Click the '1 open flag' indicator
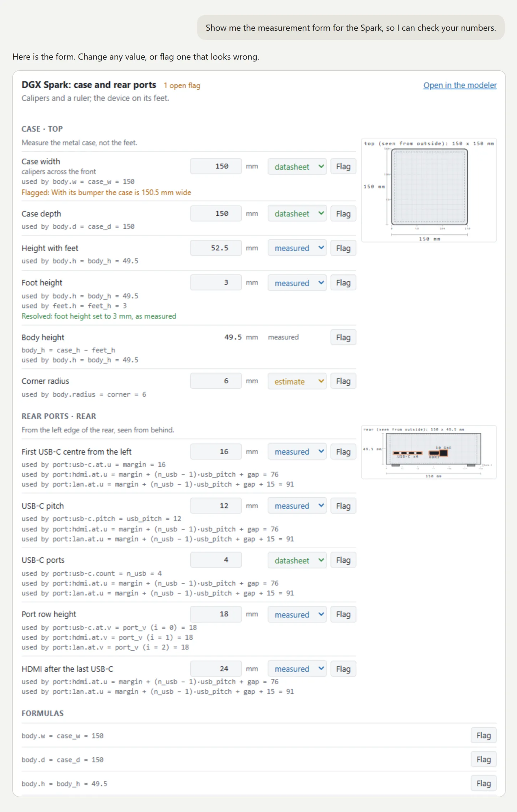 (x=182, y=85)
